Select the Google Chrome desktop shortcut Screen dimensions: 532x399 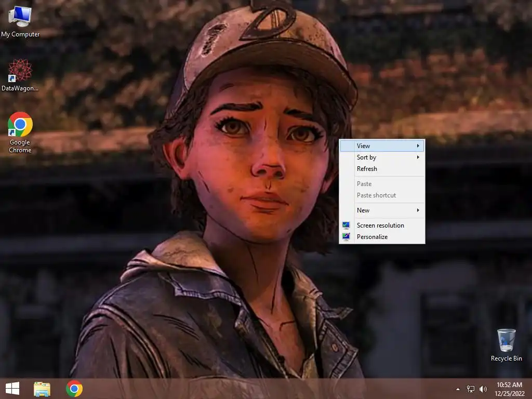pyautogui.click(x=20, y=132)
